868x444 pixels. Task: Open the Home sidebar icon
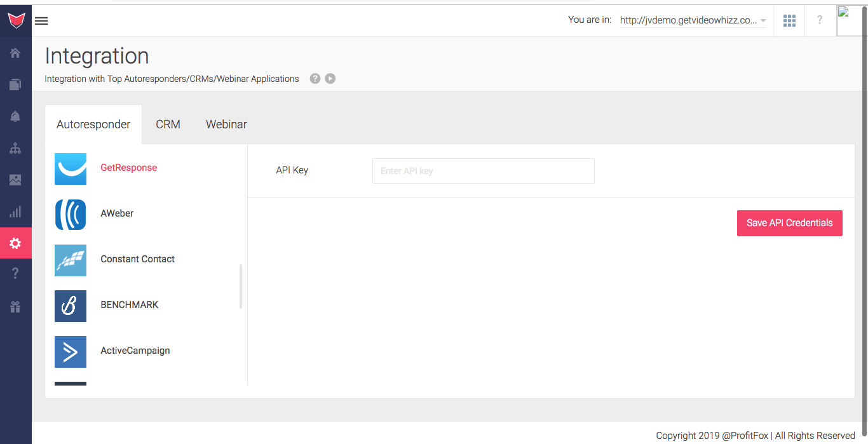click(x=15, y=53)
